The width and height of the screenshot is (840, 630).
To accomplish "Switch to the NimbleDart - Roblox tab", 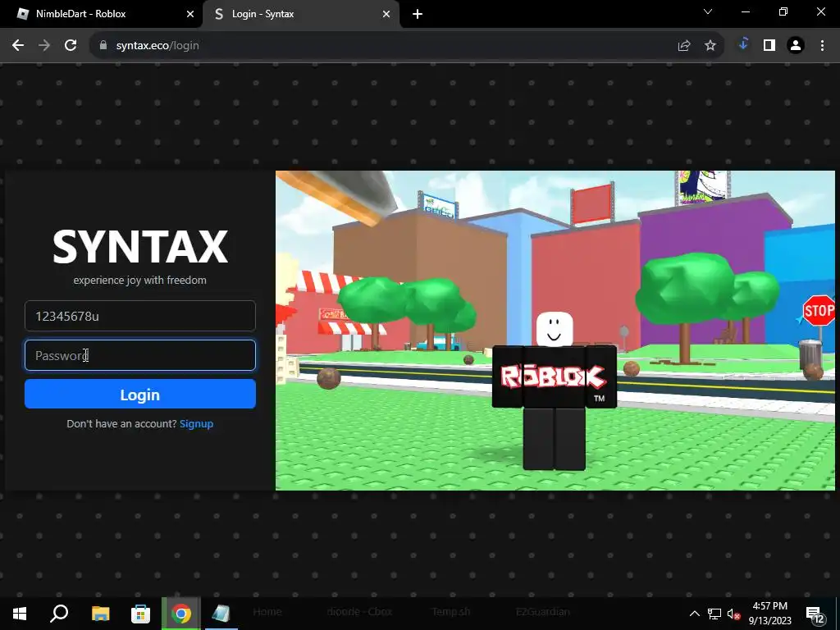I will click(x=102, y=14).
